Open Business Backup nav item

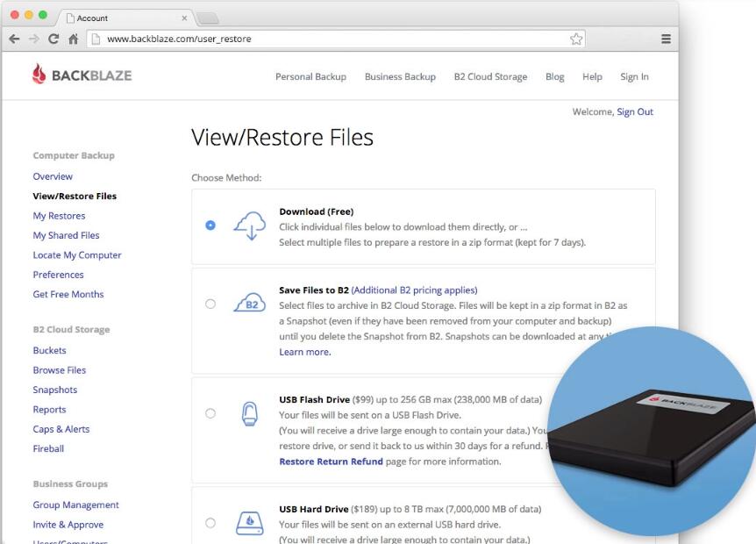[400, 76]
